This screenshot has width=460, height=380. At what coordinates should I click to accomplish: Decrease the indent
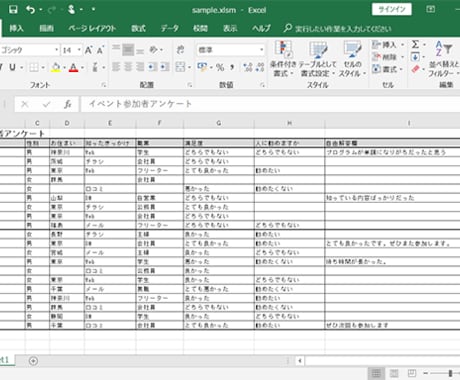(152, 67)
